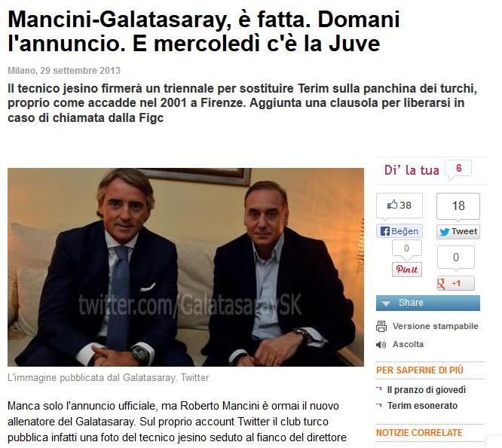Click the Facebook like count bubble showing 38
This screenshot has width=502, height=448.
pos(399,206)
